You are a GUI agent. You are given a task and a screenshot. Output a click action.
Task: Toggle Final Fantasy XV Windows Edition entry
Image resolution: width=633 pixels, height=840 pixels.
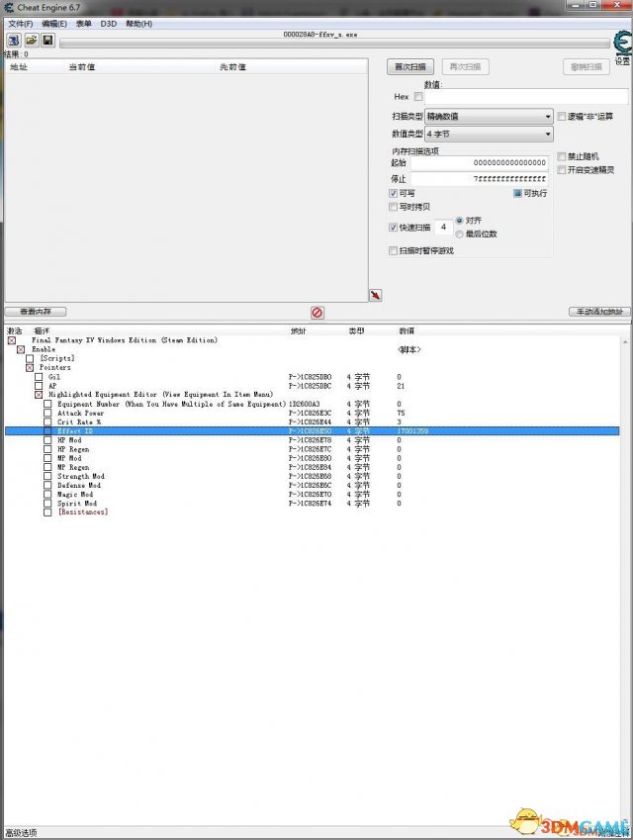tap(12, 340)
